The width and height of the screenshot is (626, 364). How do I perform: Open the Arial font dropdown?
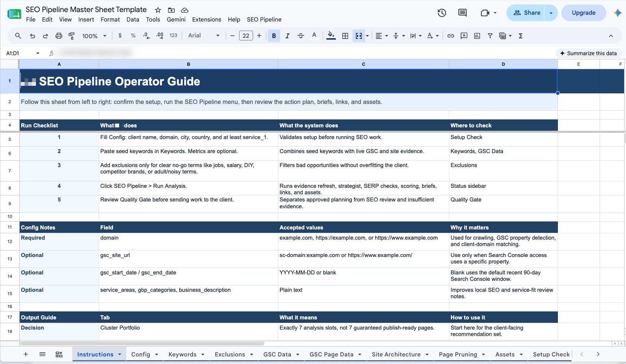click(x=204, y=36)
